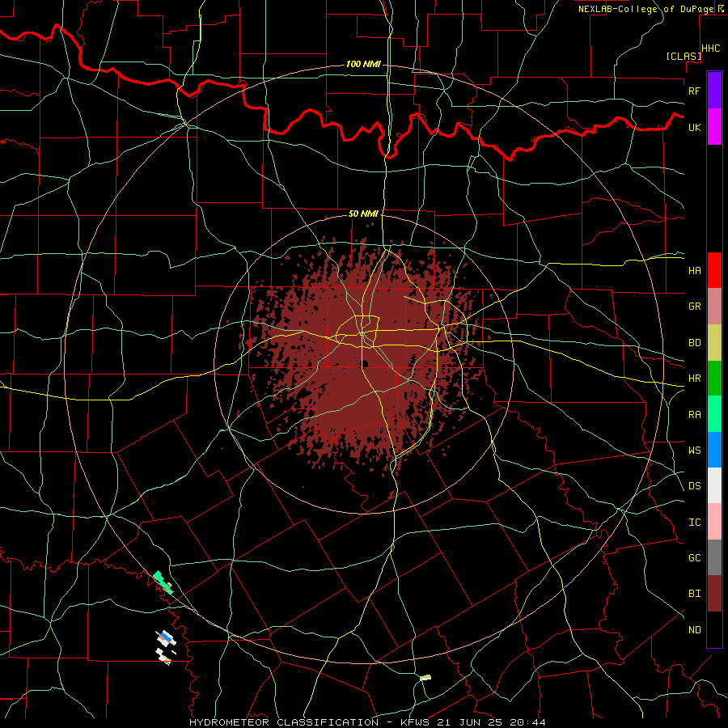Click the GC legend label
728x728 pixels.
(x=695, y=558)
